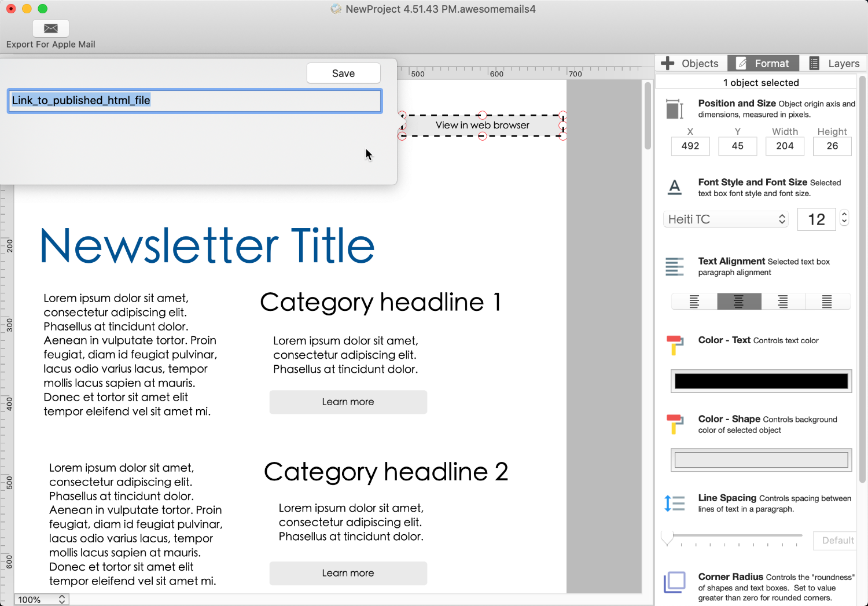Click the Color - Shape paint roller icon
868x606 pixels.
675,424
